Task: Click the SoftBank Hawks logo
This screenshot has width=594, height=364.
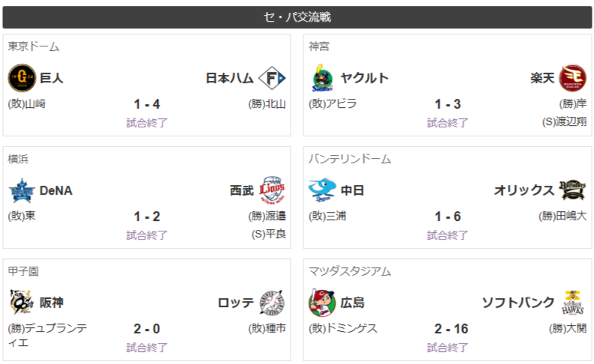Action: click(x=573, y=303)
